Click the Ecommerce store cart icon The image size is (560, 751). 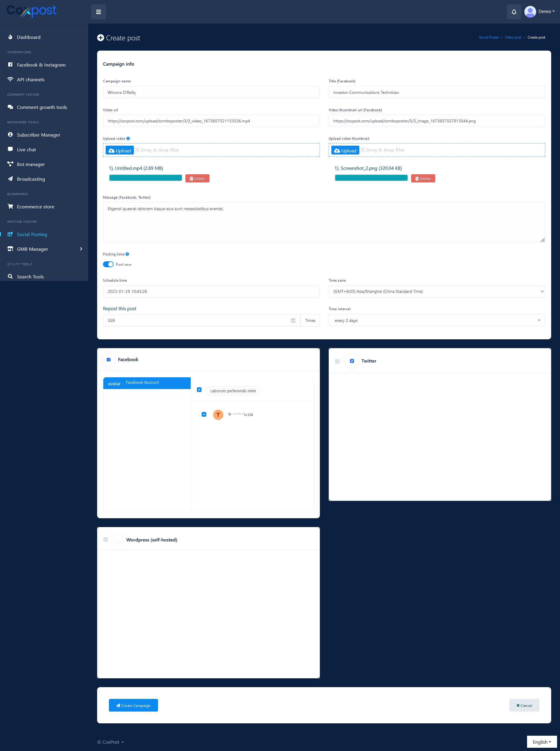[x=11, y=206]
